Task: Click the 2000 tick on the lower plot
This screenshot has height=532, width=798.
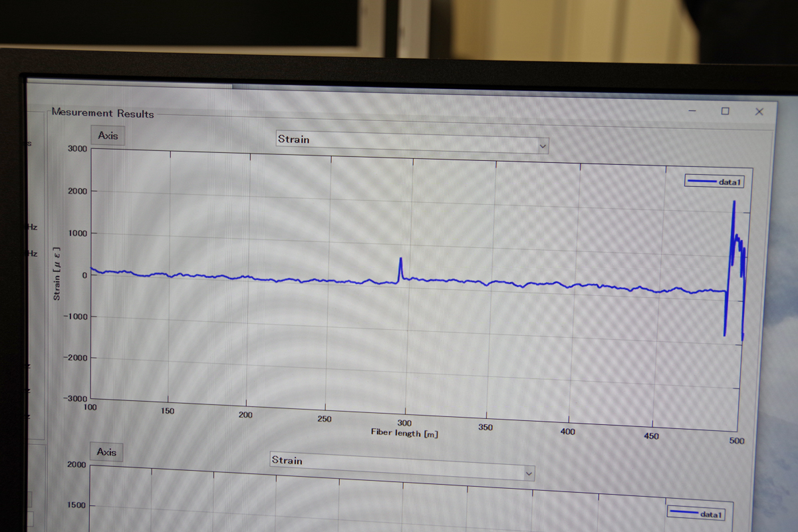Action: tap(77, 464)
